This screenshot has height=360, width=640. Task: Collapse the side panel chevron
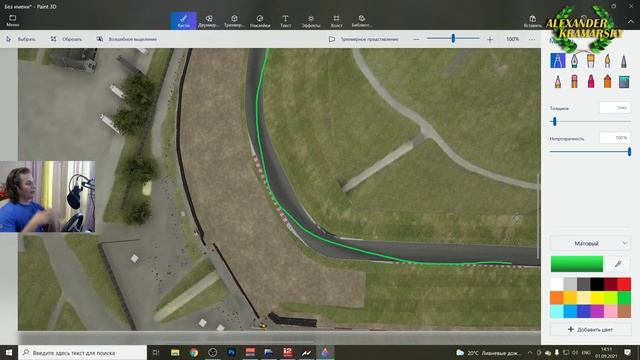coord(631,21)
